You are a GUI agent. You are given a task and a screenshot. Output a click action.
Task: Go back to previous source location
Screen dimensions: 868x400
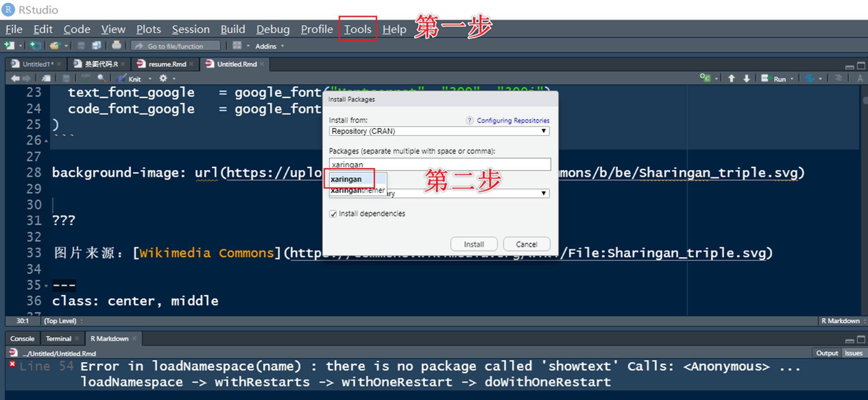tap(15, 78)
